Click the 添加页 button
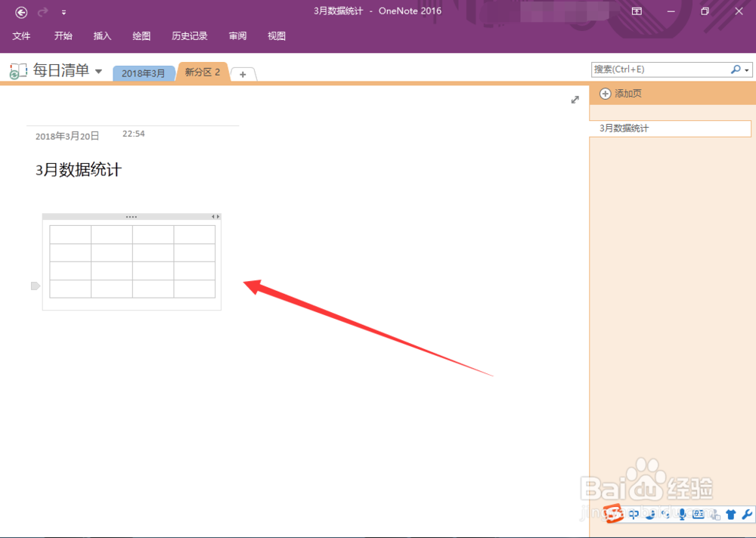 pyautogui.click(x=624, y=93)
